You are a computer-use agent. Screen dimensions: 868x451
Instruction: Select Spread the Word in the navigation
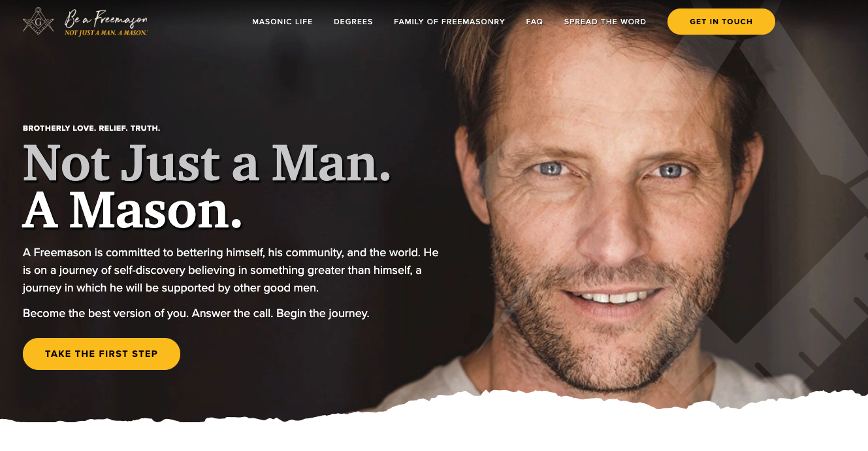605,22
